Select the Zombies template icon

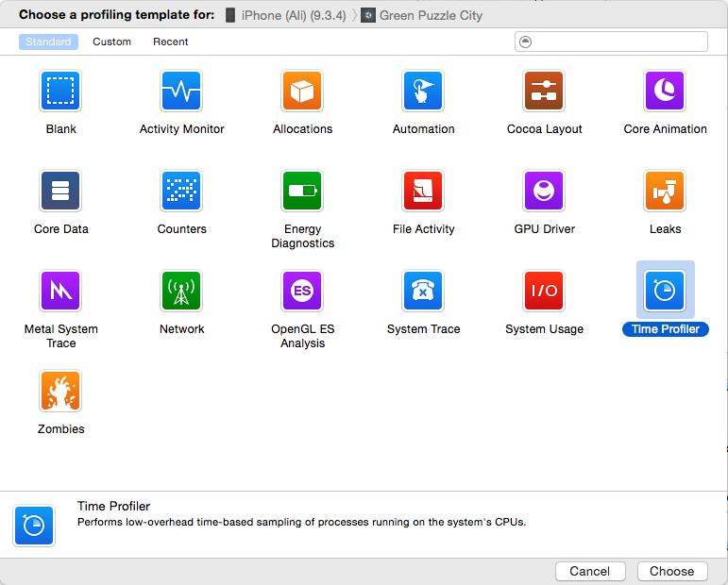(x=60, y=391)
